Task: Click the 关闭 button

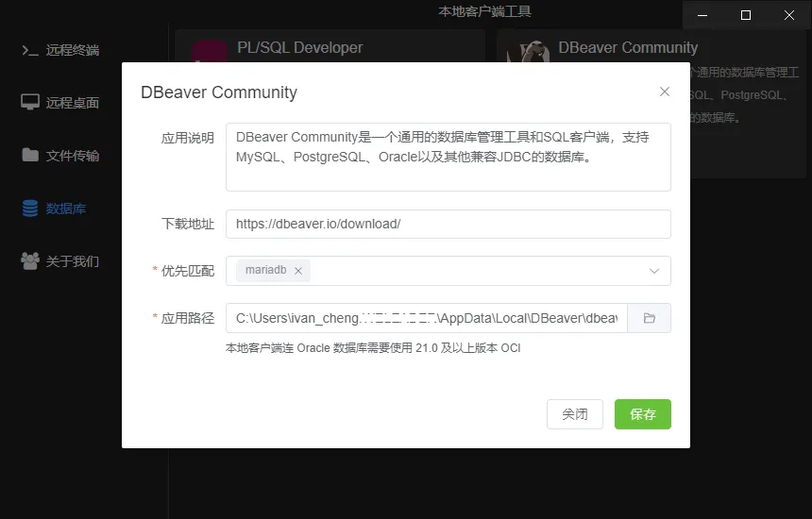Action: click(575, 414)
